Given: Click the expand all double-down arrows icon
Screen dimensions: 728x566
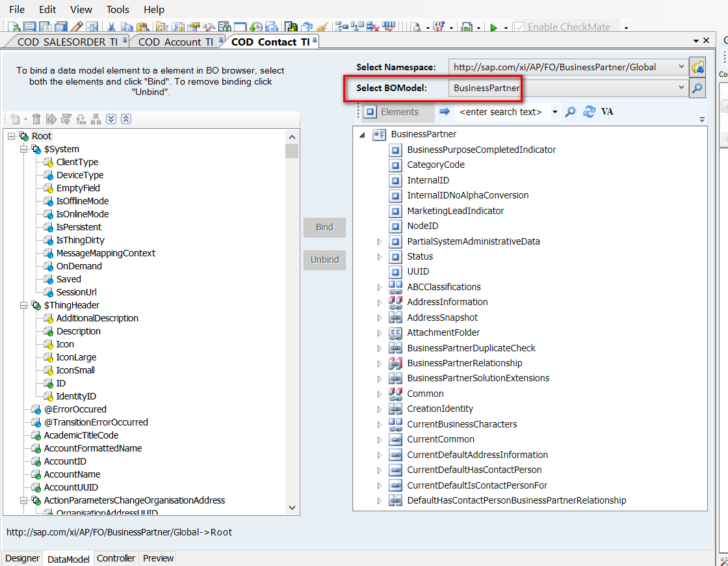Looking at the screenshot, I should [111, 119].
